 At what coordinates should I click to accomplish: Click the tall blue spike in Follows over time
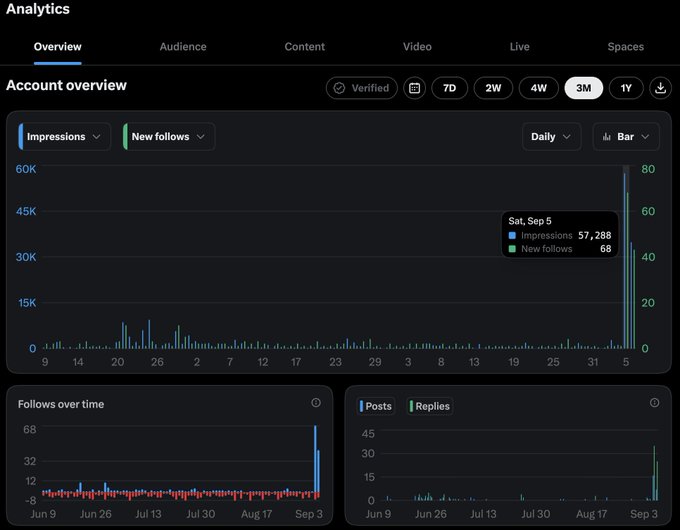pyautogui.click(x=315, y=460)
